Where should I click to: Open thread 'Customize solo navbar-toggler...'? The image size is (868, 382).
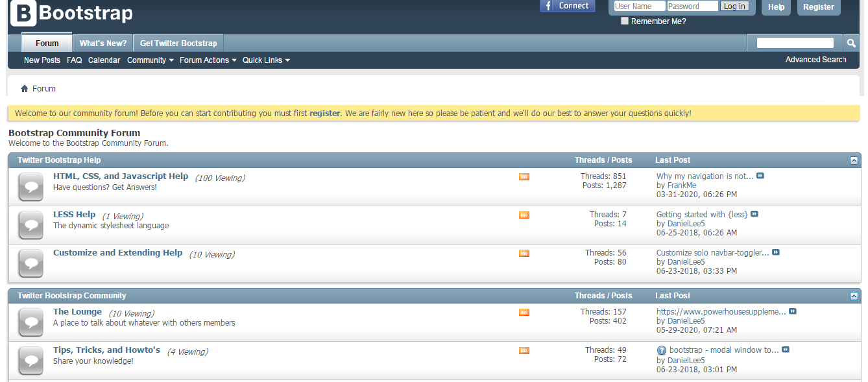(713, 252)
